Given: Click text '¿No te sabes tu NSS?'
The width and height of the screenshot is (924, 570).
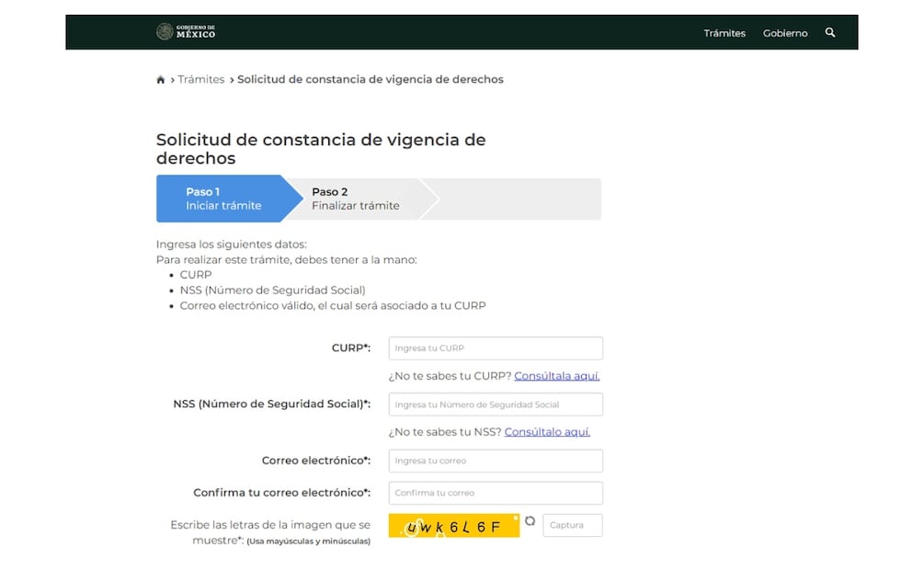Looking at the screenshot, I should click(445, 431).
